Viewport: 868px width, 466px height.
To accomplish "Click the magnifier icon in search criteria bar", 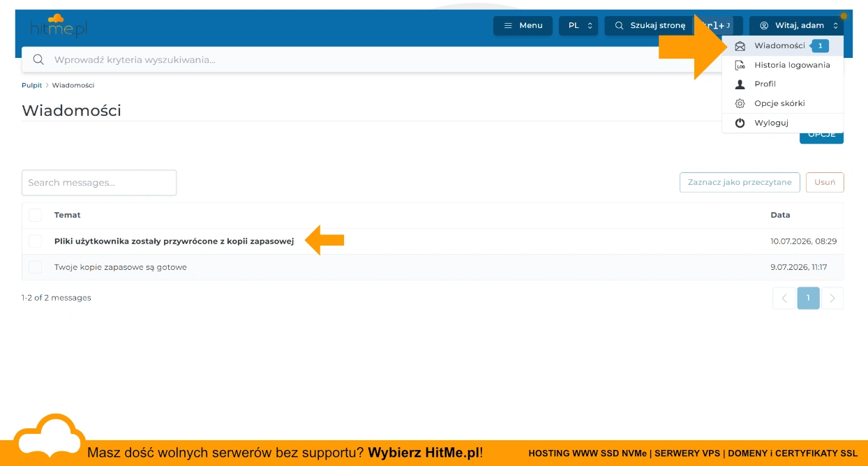I will [x=39, y=60].
